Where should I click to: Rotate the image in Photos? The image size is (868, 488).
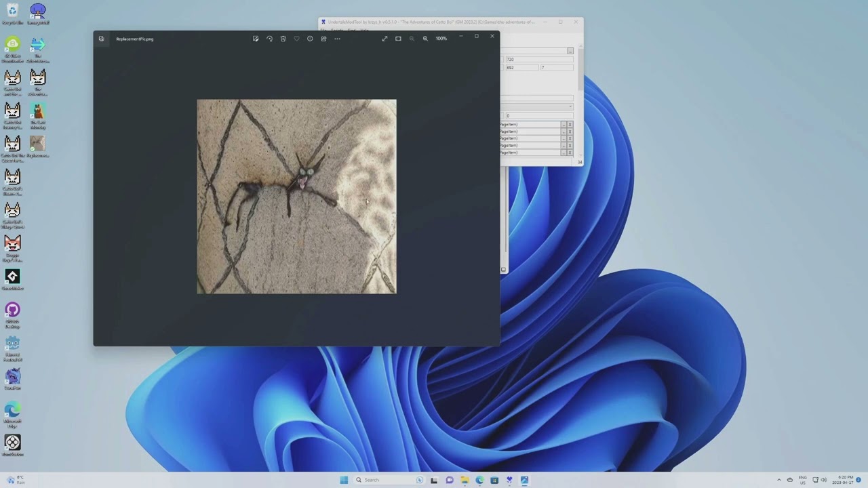[x=269, y=39]
